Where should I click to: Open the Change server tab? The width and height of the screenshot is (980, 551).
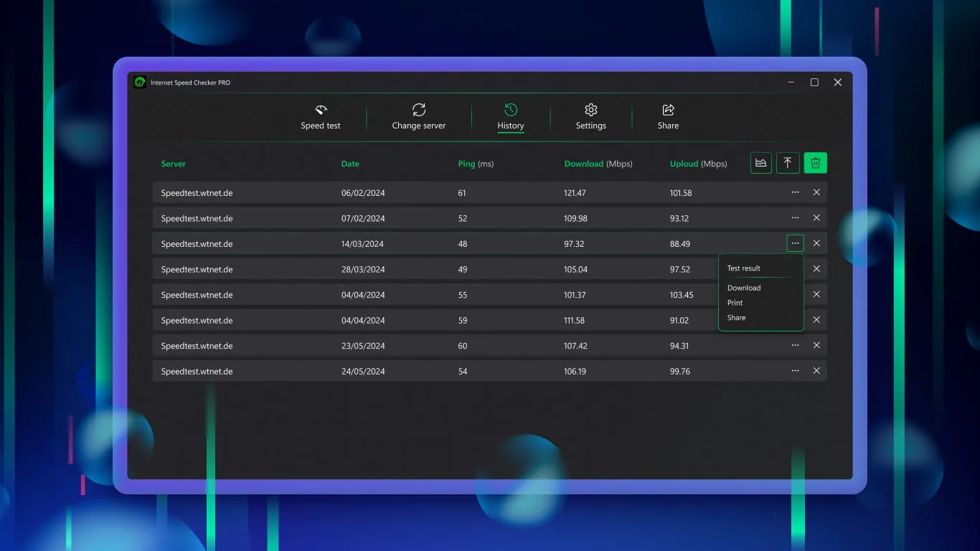419,117
